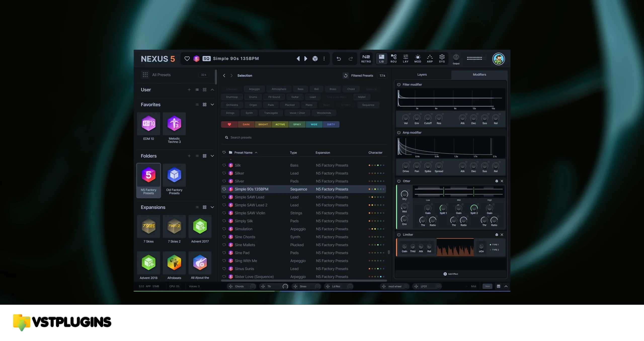
Task: Collapse the Favorites section chevron
Action: (212, 105)
